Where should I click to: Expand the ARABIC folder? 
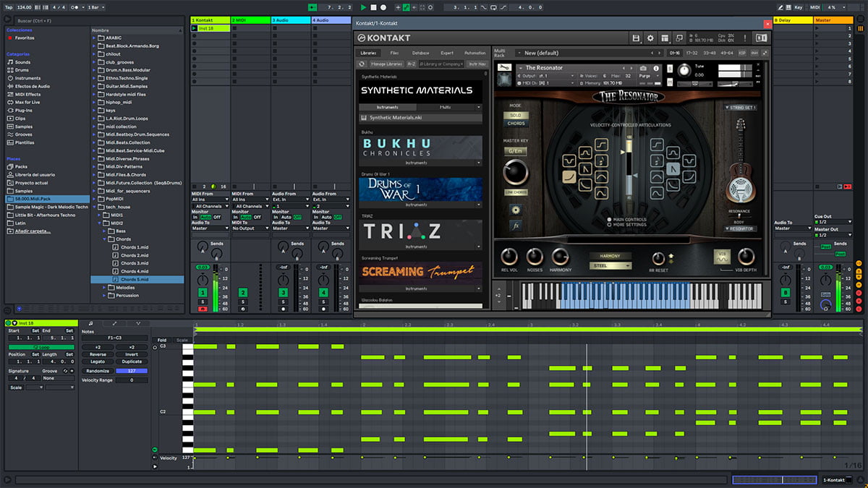[95, 38]
